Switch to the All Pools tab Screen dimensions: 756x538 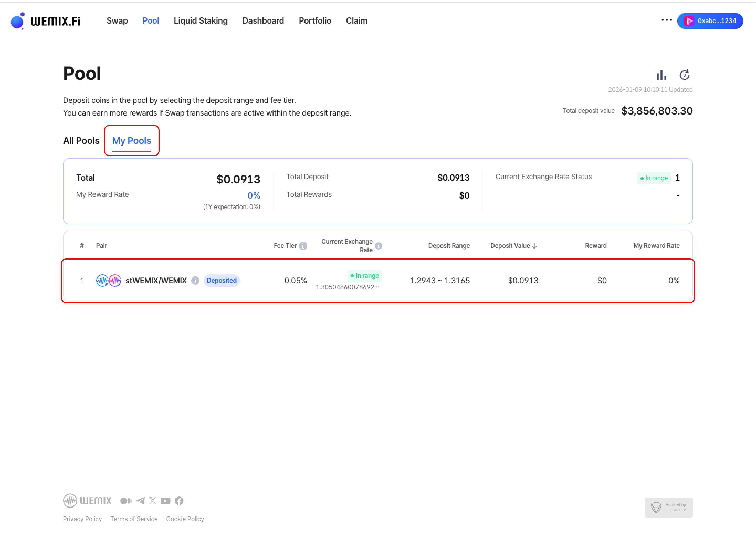[x=81, y=141]
